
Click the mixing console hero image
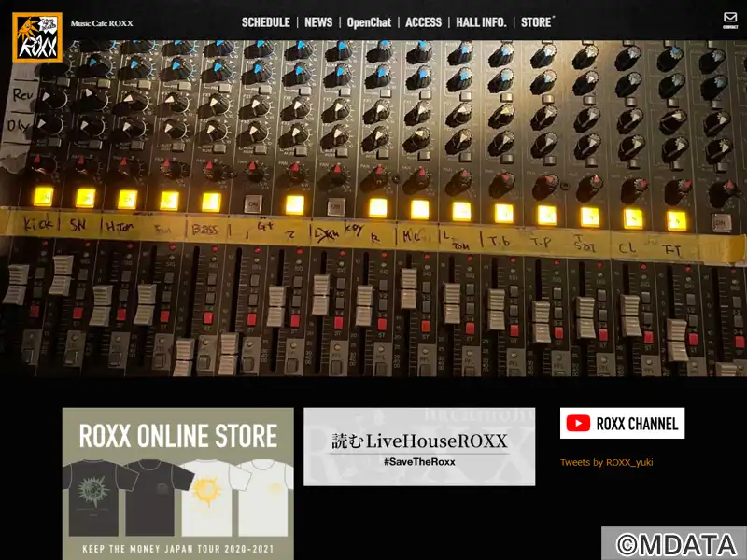click(x=373, y=205)
